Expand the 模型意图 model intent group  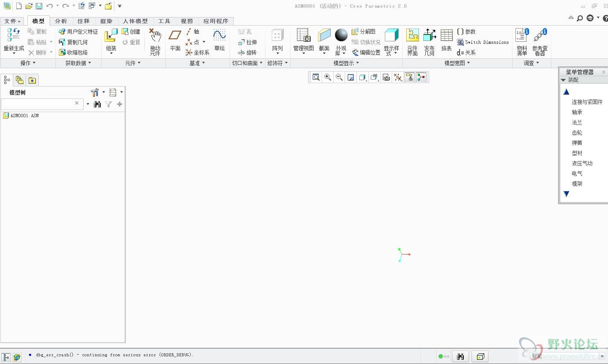[457, 63]
